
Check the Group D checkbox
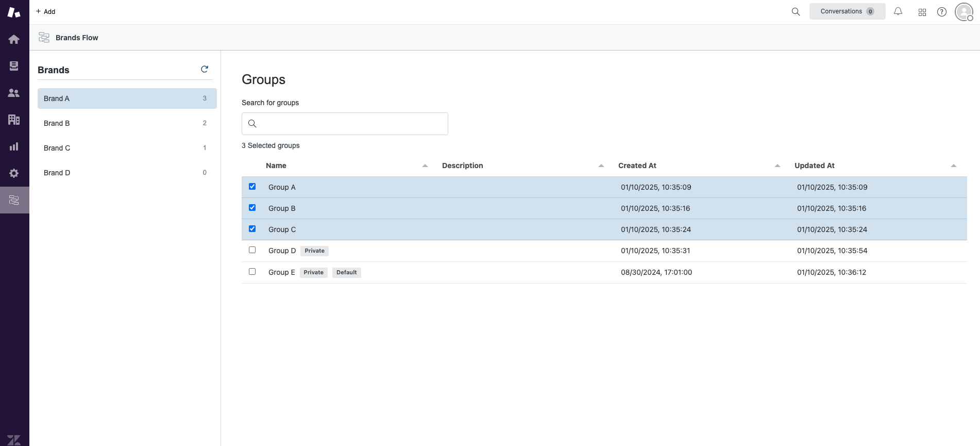point(252,250)
